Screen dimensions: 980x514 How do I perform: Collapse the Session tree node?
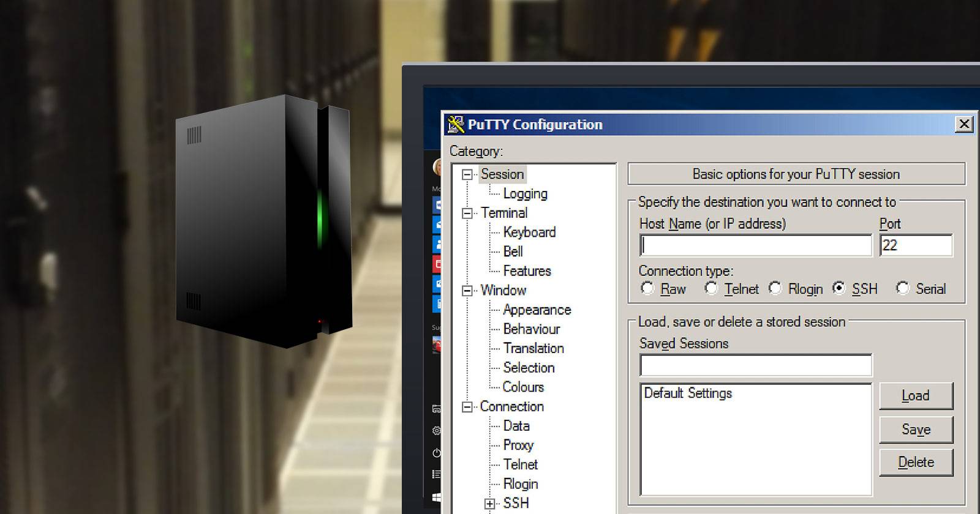467,174
